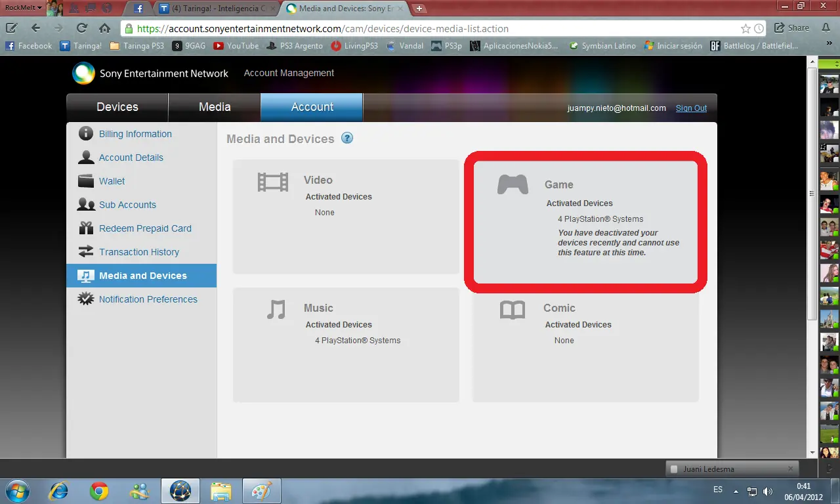Open the LivingPS3 bookmark
840x504 pixels.
coord(354,46)
